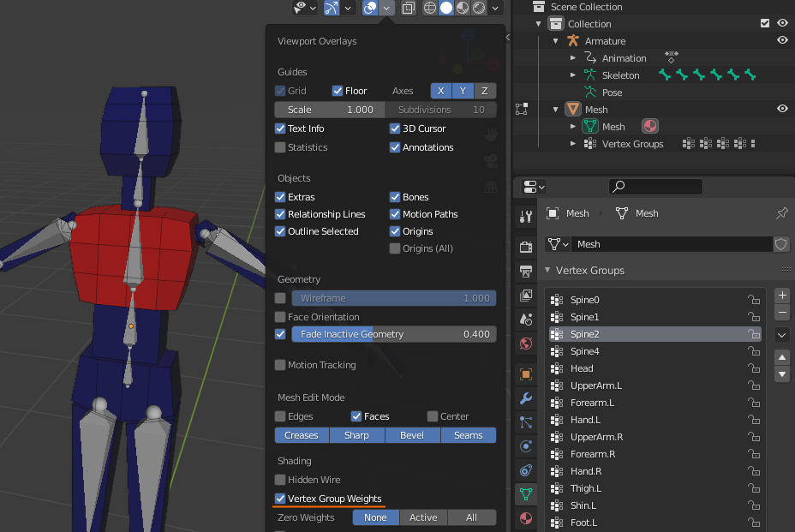Open the Material Properties sphere tab

point(526,518)
